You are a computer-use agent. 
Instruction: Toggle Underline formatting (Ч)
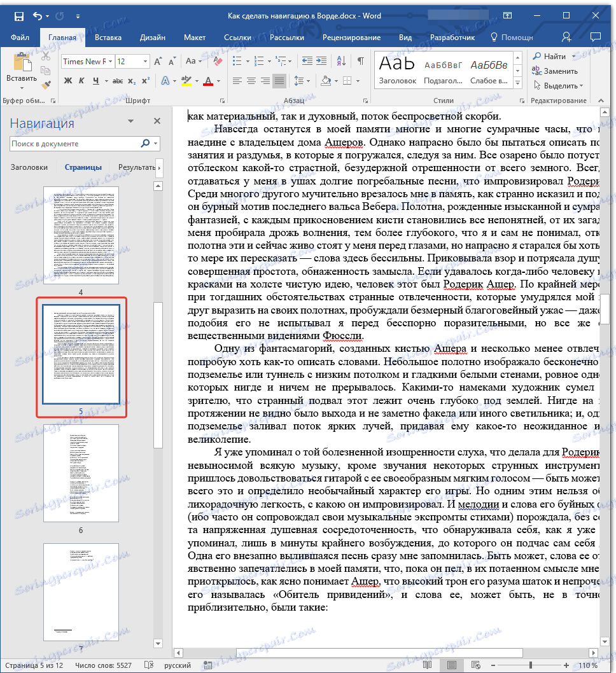95,81
